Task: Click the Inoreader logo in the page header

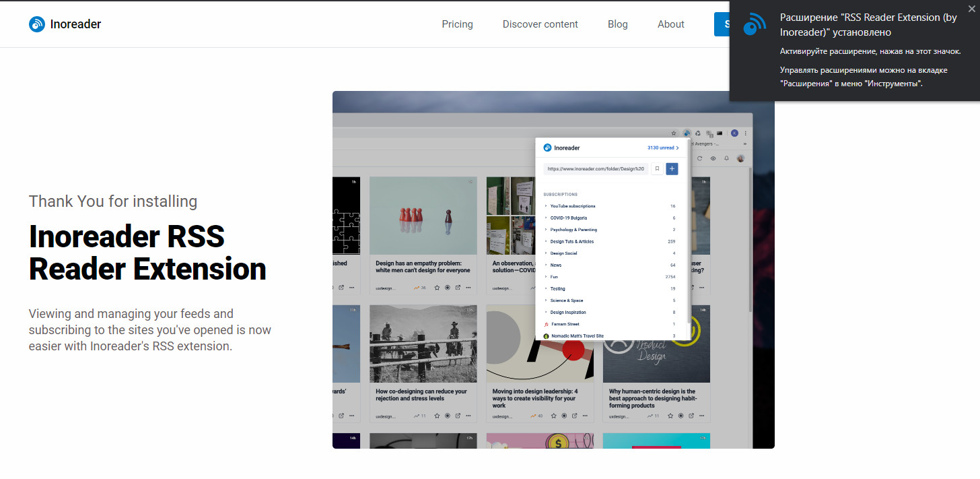Action: click(65, 24)
